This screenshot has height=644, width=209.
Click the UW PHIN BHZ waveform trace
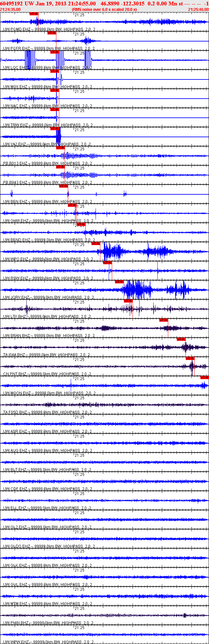tap(104, 615)
